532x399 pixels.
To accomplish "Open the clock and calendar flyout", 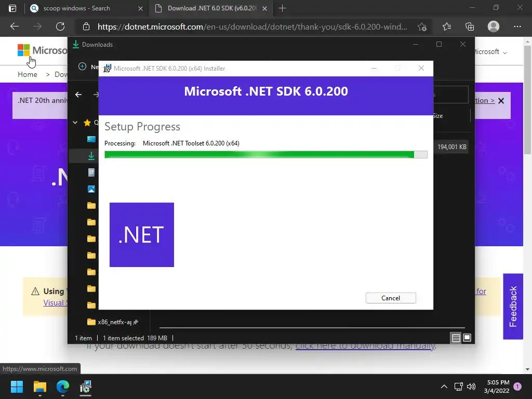I will (x=497, y=387).
